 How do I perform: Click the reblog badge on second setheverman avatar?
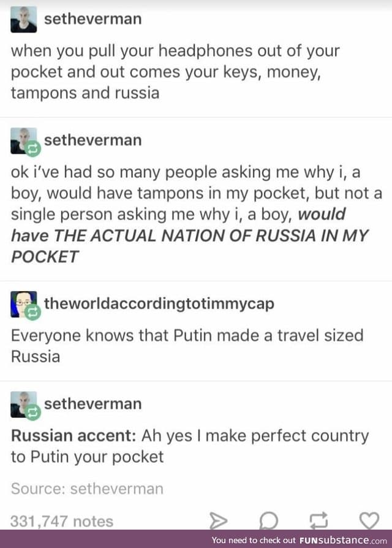pos(33,149)
